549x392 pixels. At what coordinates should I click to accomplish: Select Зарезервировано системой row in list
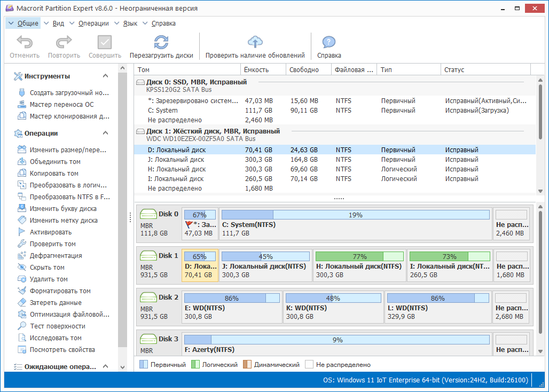pos(335,101)
